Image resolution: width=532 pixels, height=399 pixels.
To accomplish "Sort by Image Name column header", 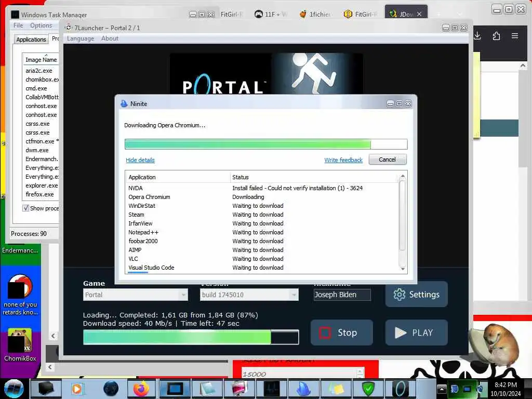I will (41, 60).
